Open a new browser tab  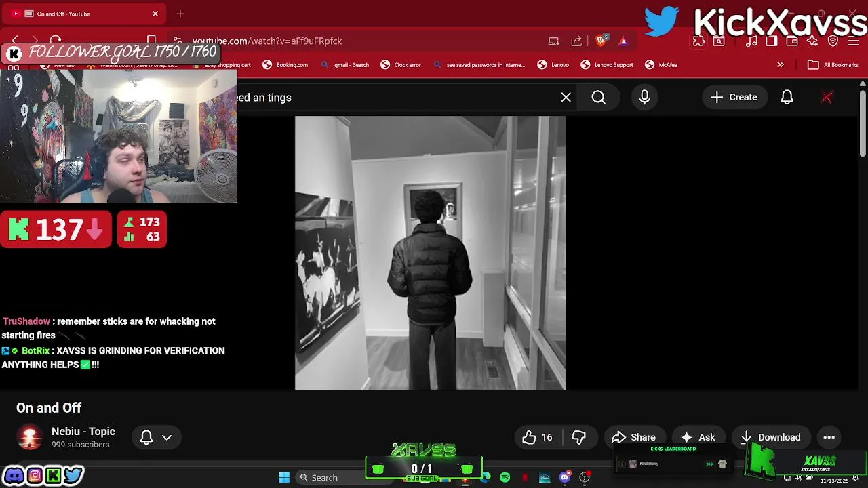(x=180, y=14)
